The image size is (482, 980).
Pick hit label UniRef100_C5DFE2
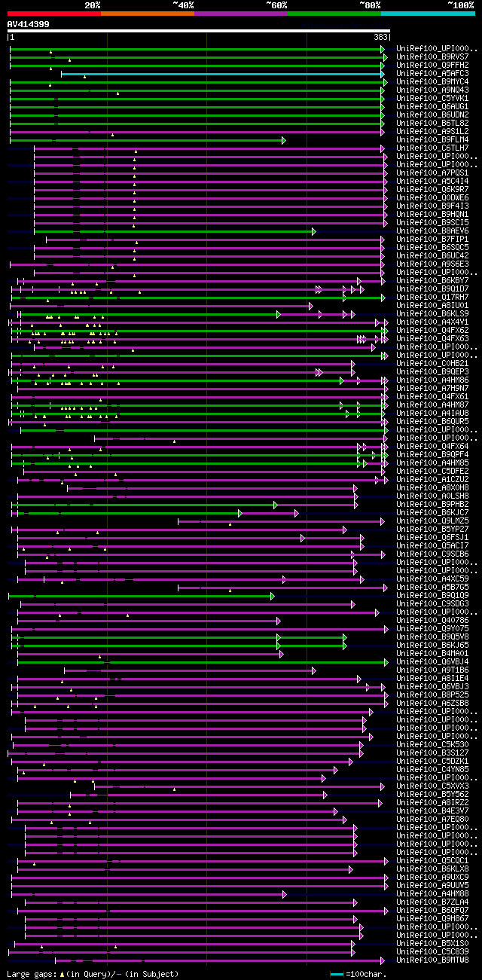pos(432,471)
